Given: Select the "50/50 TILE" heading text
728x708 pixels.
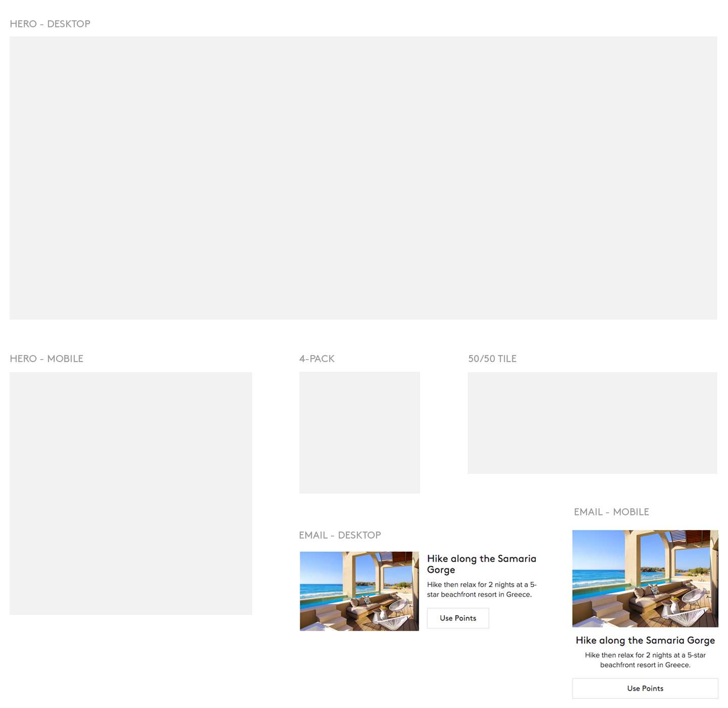Looking at the screenshot, I should tap(492, 359).
